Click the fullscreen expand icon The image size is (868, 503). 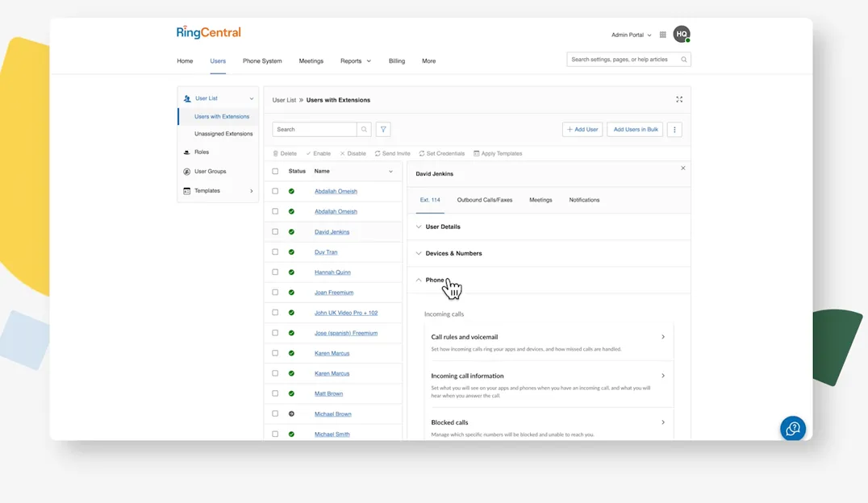679,100
